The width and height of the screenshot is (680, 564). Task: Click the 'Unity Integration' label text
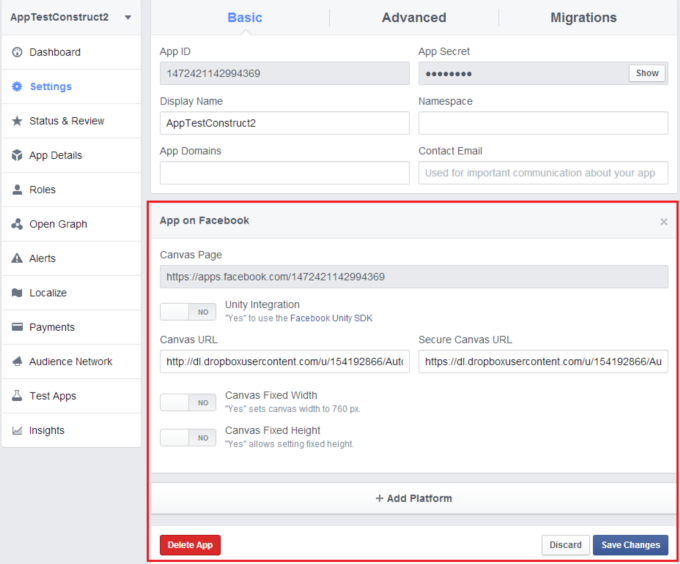pos(262,305)
